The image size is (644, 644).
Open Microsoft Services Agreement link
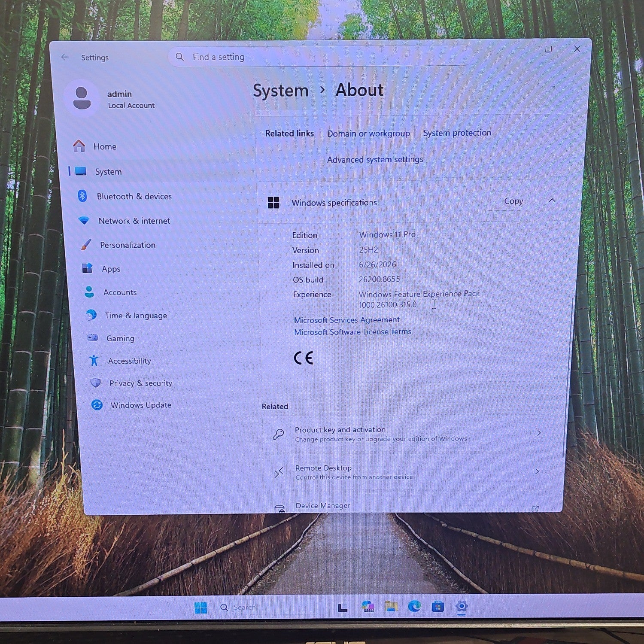click(x=346, y=320)
